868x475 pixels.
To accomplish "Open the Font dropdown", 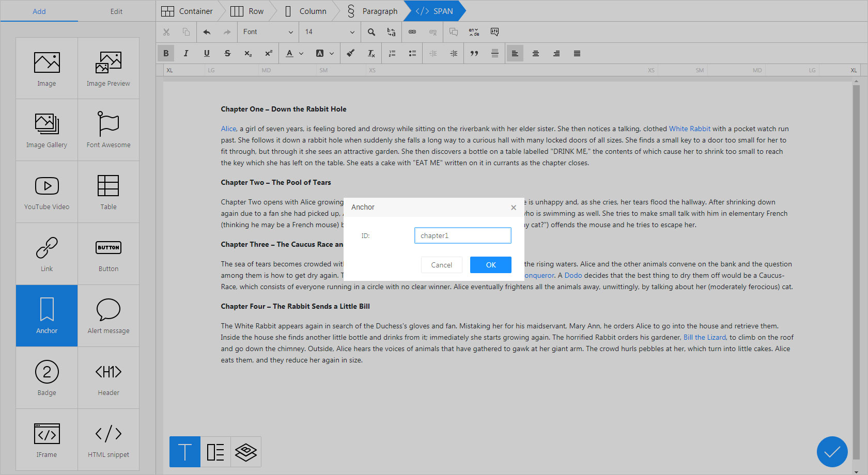I will point(268,32).
